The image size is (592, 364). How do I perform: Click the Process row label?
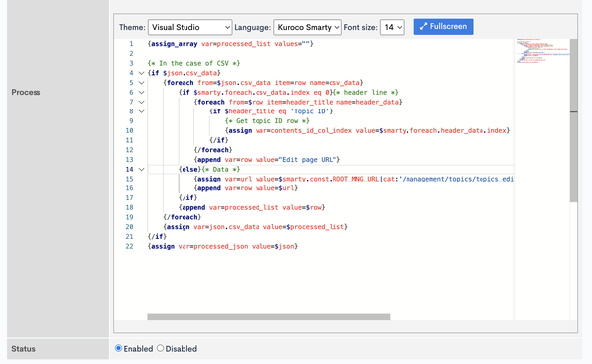(26, 92)
